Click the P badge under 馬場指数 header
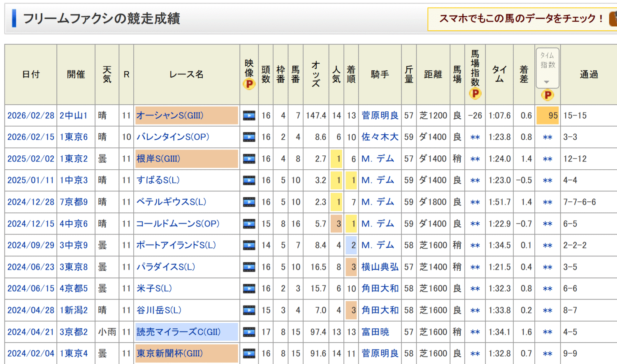The width and height of the screenshot is (617, 364). (475, 94)
